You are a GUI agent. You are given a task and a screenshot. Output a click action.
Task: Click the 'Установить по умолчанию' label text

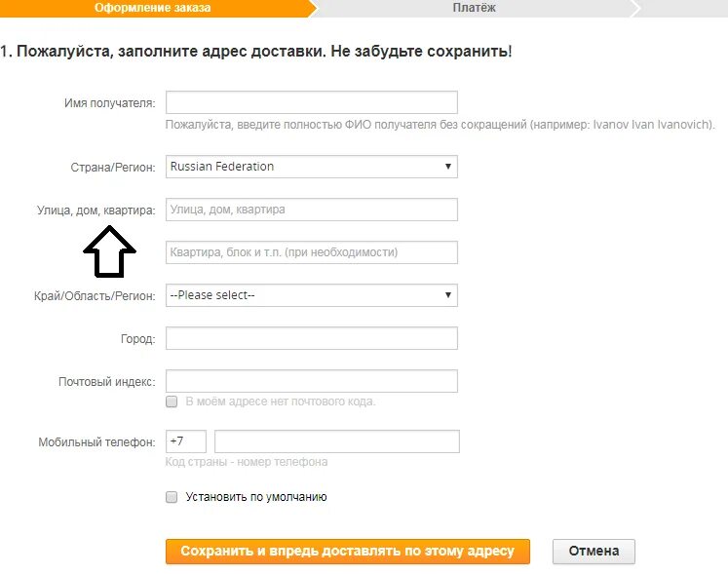coord(256,497)
